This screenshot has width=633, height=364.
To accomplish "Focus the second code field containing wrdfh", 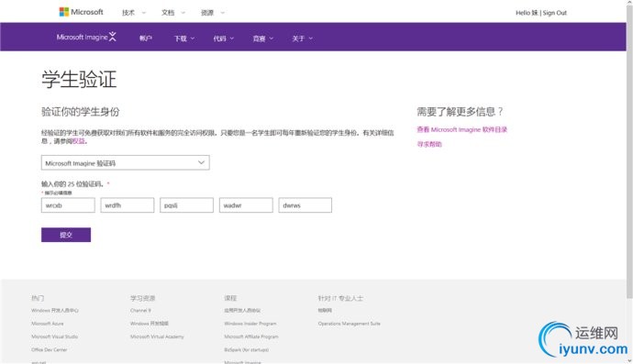I will coord(128,205).
